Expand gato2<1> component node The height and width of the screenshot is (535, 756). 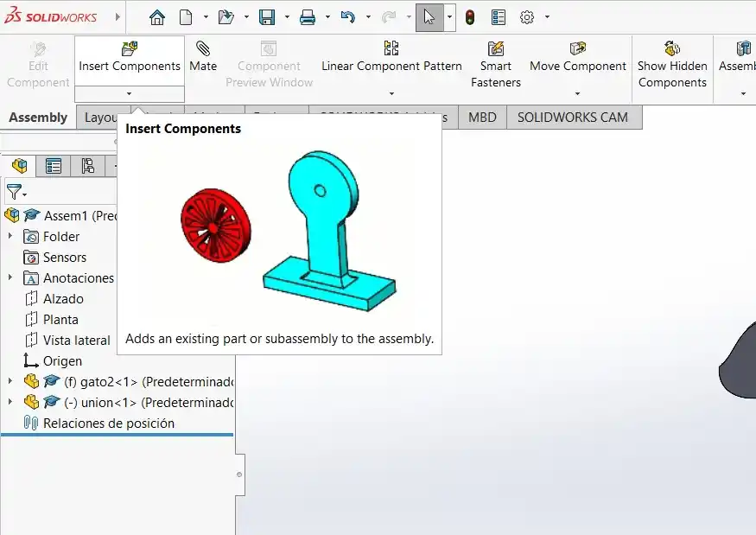point(10,381)
